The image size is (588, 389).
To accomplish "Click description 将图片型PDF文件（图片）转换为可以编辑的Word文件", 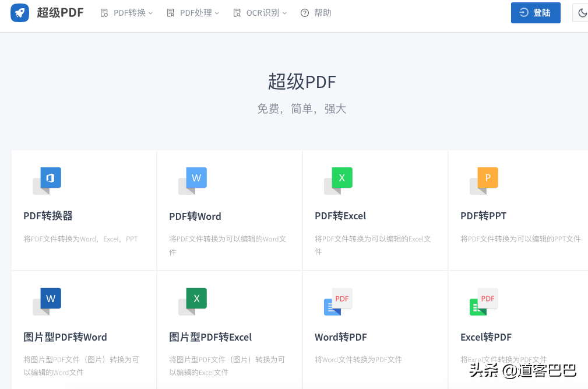I will [82, 366].
